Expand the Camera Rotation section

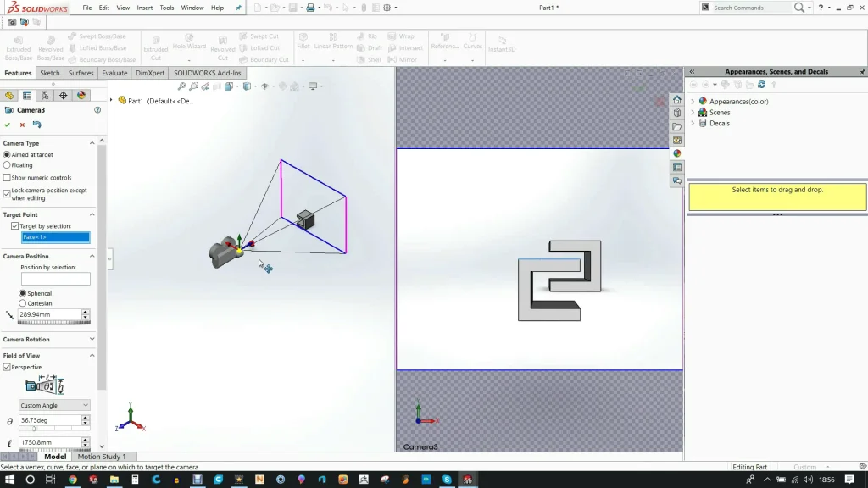pyautogui.click(x=92, y=340)
